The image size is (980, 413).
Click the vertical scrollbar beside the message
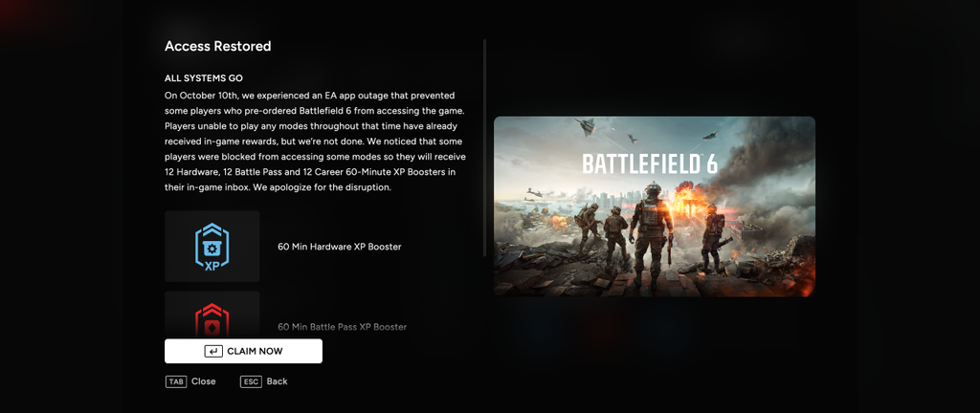tap(485, 148)
